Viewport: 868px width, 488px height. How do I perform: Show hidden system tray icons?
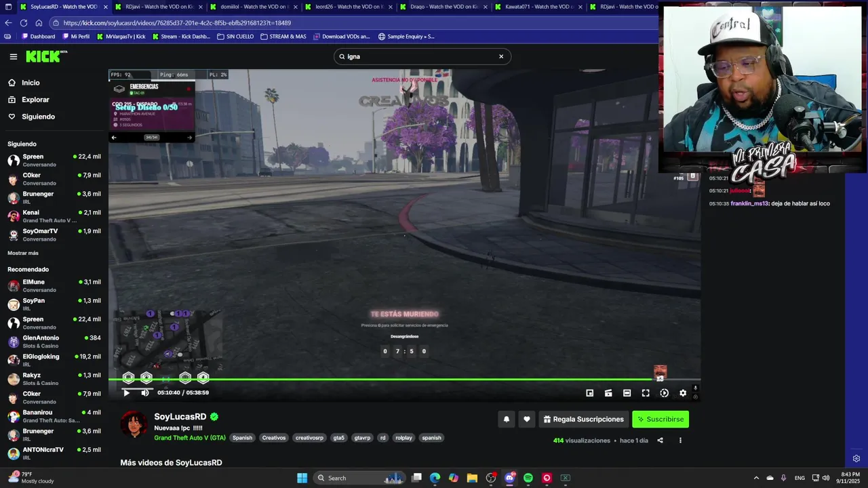coord(757,478)
